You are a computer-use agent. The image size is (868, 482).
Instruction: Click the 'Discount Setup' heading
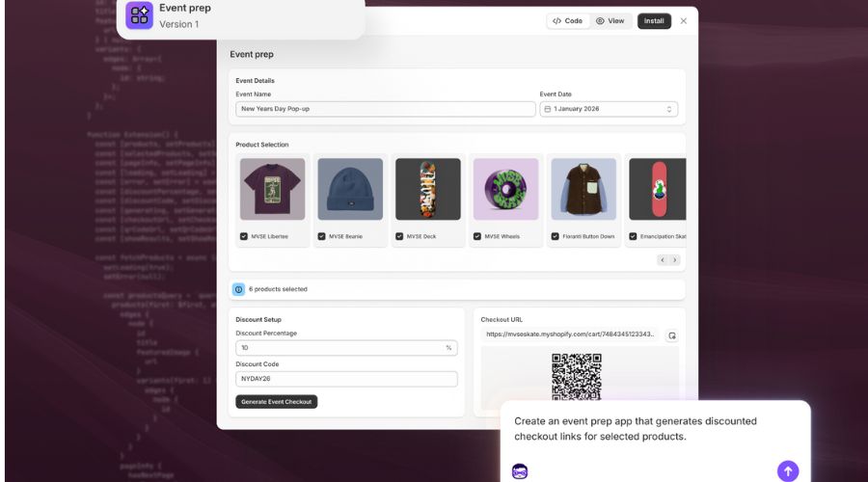coord(258,319)
